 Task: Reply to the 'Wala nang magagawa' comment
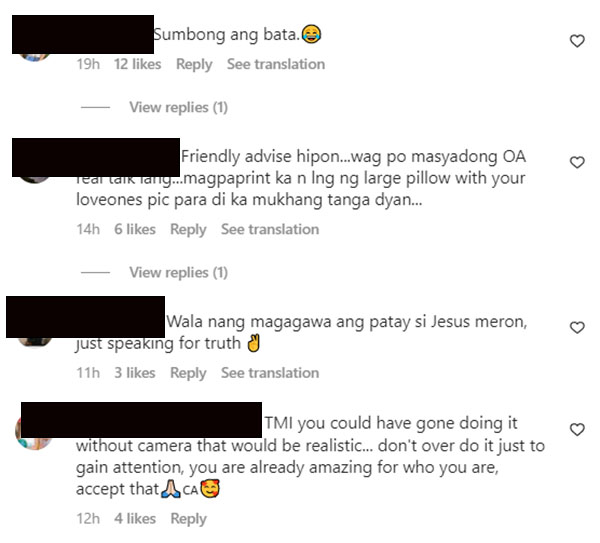[188, 373]
